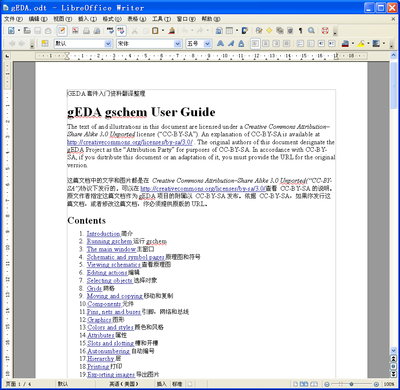Click the Print icon

[x=86, y=31]
